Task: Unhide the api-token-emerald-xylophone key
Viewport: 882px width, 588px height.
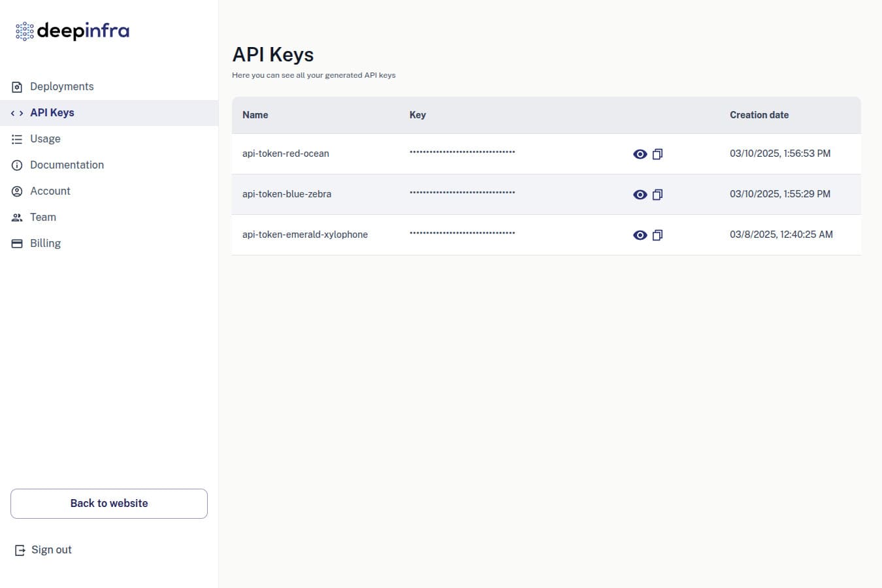Action: [640, 235]
